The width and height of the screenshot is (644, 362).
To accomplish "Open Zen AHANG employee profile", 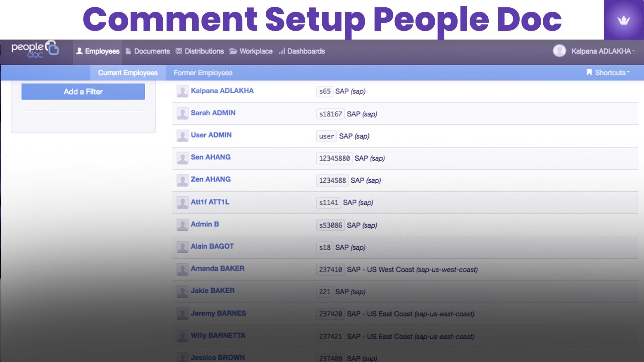I will point(211,179).
